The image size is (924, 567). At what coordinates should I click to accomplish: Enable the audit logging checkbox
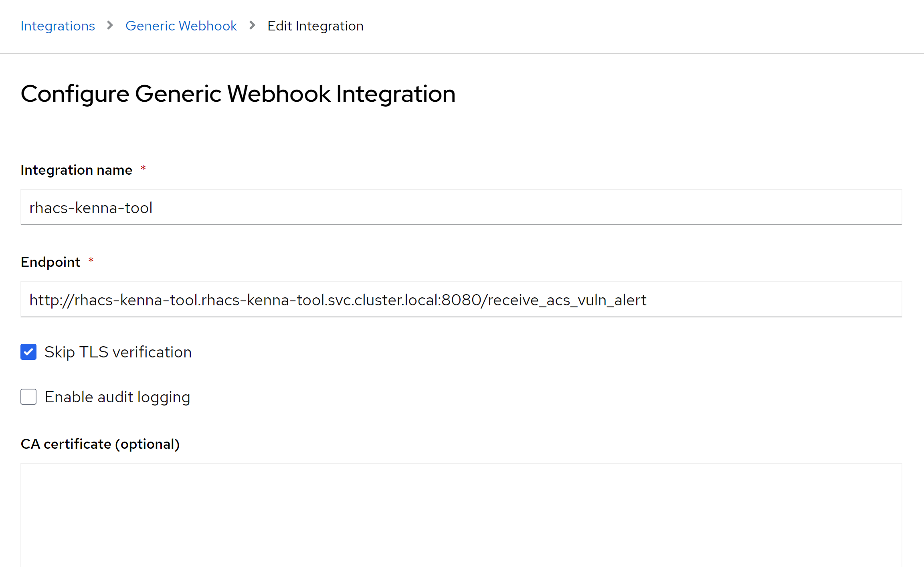pyautogui.click(x=28, y=397)
